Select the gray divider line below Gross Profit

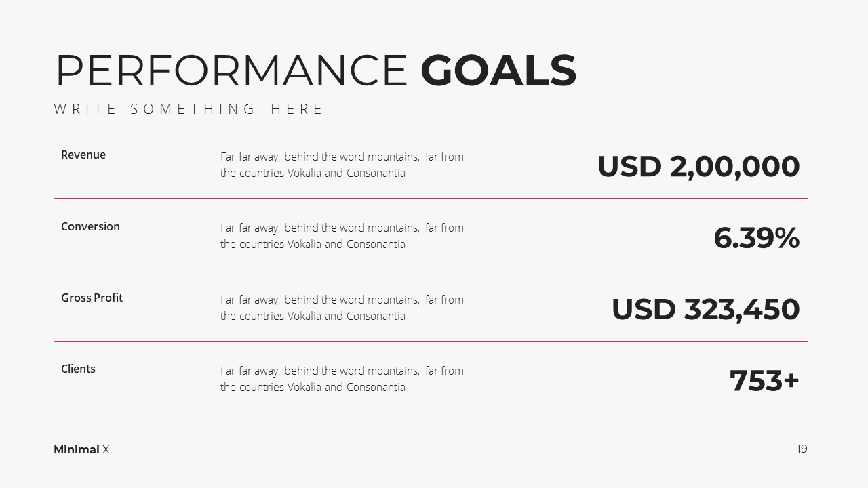[x=431, y=341]
